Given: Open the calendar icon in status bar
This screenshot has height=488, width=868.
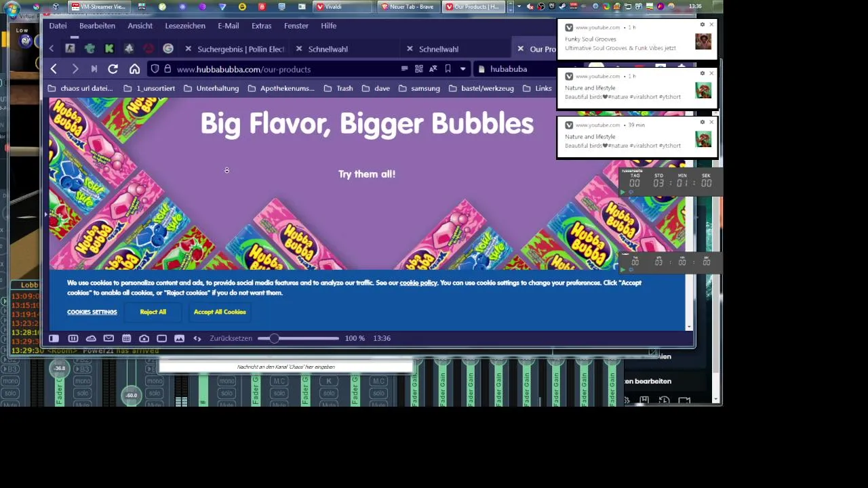Looking at the screenshot, I should [x=126, y=338].
